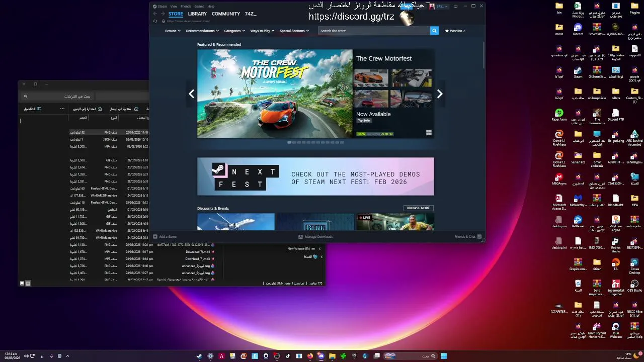Open Supermarket Together desktop shortcut
The width and height of the screenshot is (644, 362).
tap(616, 288)
